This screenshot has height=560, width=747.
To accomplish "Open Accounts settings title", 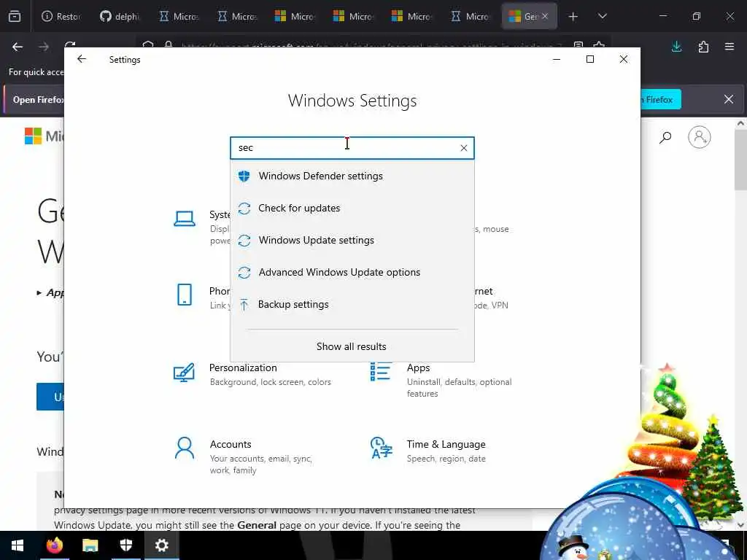I will 231,444.
